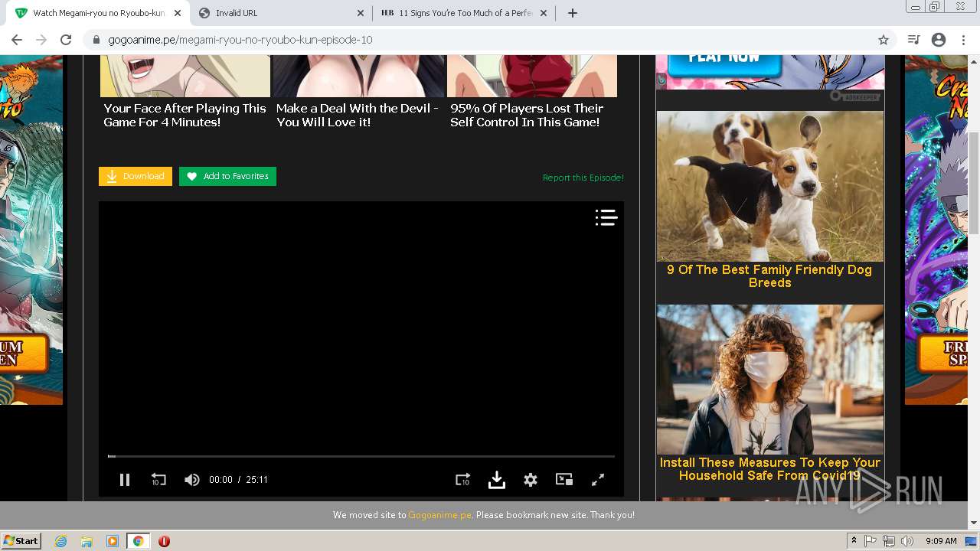Go back to the previous page
The width and height of the screenshot is (980, 551).
[17, 40]
